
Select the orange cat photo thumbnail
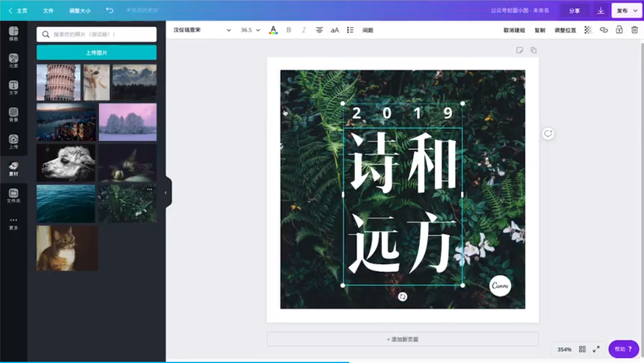[67, 248]
